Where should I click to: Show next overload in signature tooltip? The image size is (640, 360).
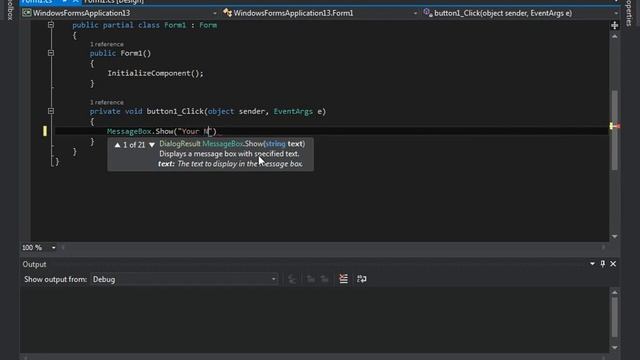pyautogui.click(x=152, y=145)
